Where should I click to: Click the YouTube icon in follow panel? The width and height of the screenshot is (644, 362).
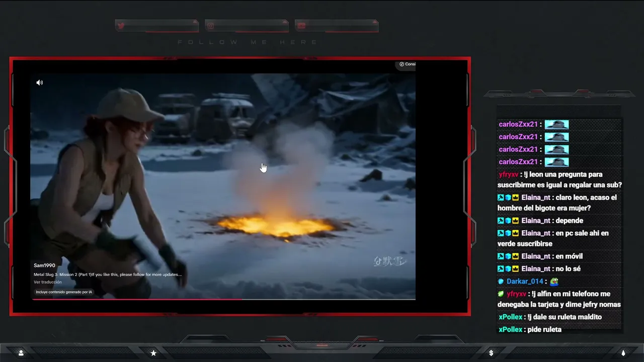tap(301, 26)
